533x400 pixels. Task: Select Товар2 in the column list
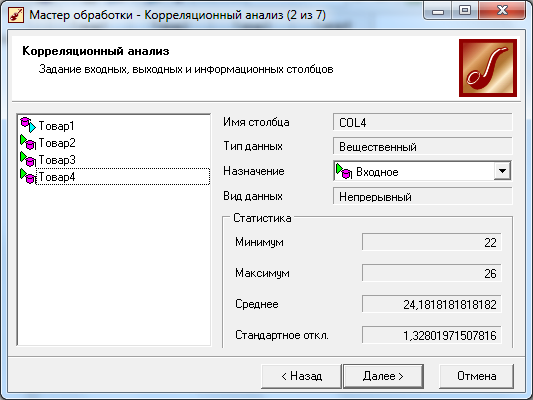[x=57, y=143]
